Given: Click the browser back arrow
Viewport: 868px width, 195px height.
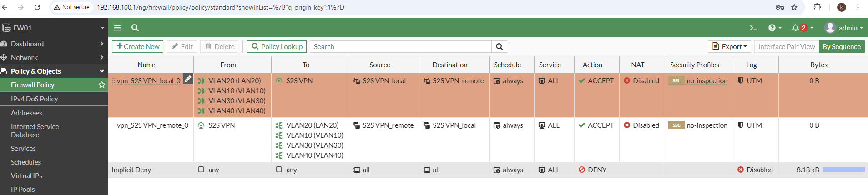Looking at the screenshot, I should click(5, 7).
